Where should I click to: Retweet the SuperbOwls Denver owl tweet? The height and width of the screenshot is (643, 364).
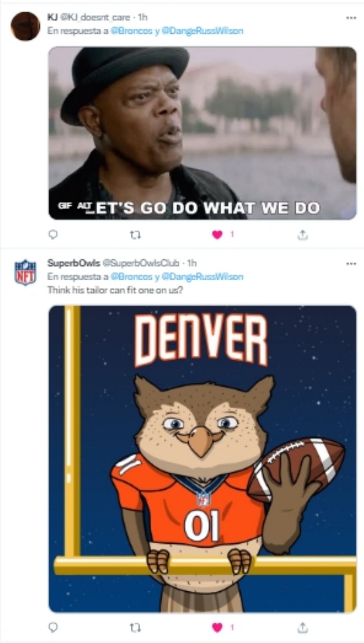(135, 627)
